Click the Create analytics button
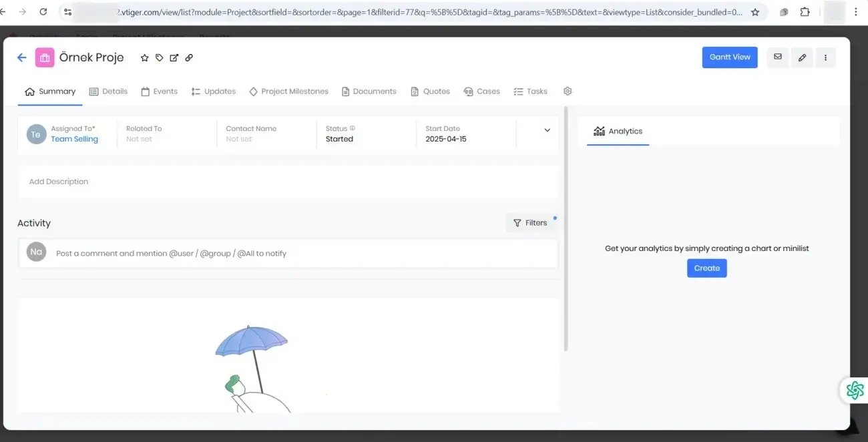868x442 pixels. pos(706,268)
